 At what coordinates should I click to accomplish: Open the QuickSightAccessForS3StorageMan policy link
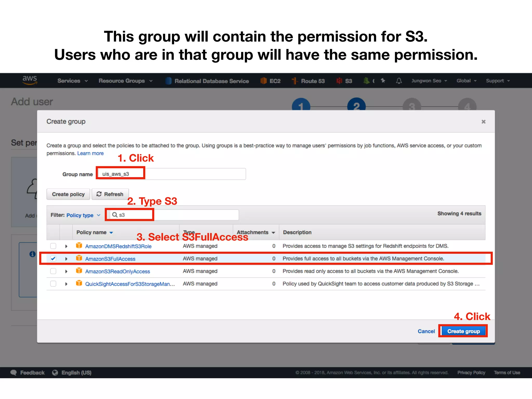pyautogui.click(x=130, y=284)
